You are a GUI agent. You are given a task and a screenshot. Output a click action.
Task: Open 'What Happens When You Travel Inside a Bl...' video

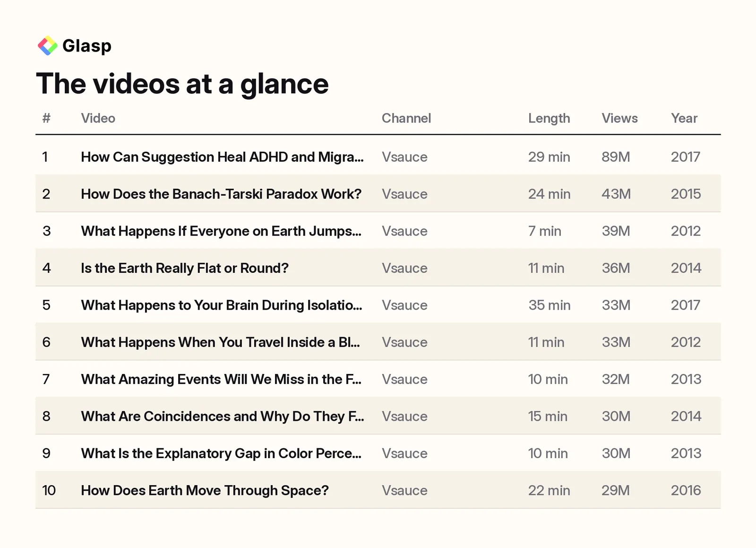click(x=220, y=342)
